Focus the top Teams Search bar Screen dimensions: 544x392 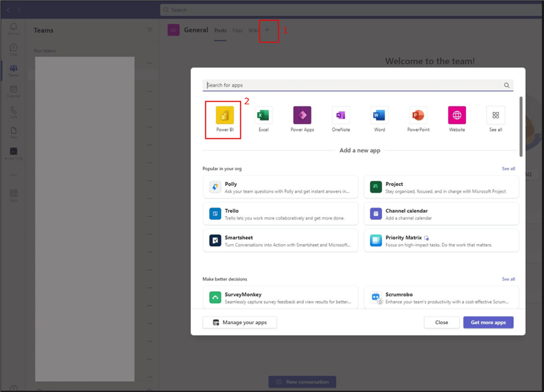coord(351,10)
